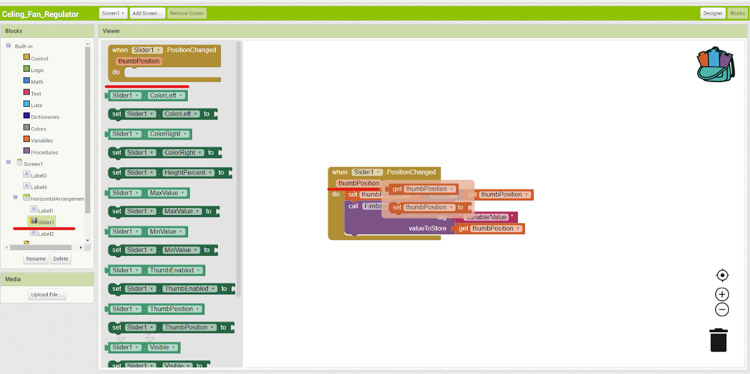Click the Remove Screen button
Viewport: 750px width, 374px height.
(187, 13)
